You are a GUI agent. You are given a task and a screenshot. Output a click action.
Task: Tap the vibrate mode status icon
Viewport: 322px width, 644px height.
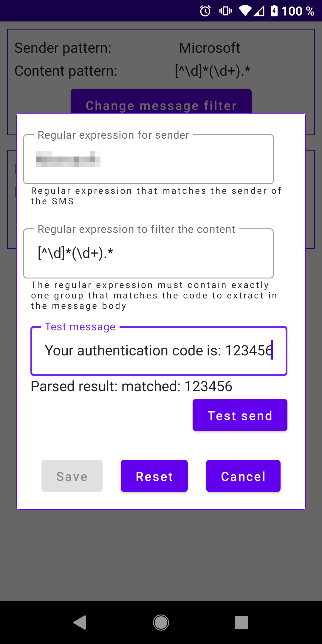[225, 11]
